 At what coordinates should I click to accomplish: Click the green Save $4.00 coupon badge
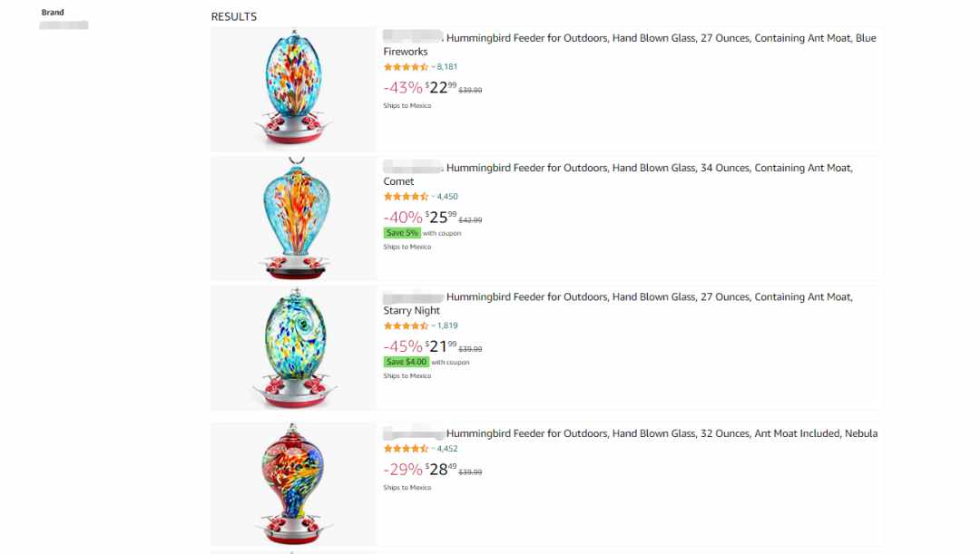(x=407, y=363)
